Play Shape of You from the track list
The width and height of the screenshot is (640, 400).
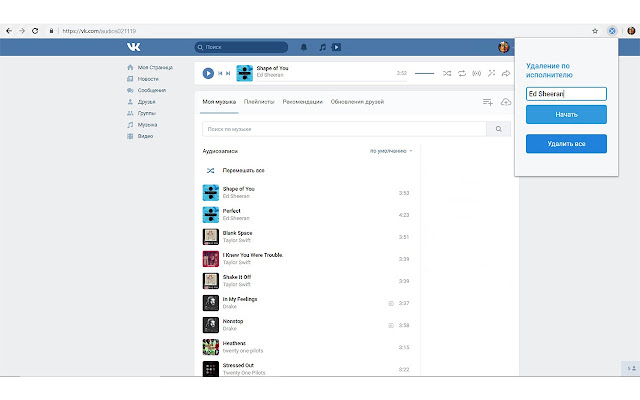(211, 193)
